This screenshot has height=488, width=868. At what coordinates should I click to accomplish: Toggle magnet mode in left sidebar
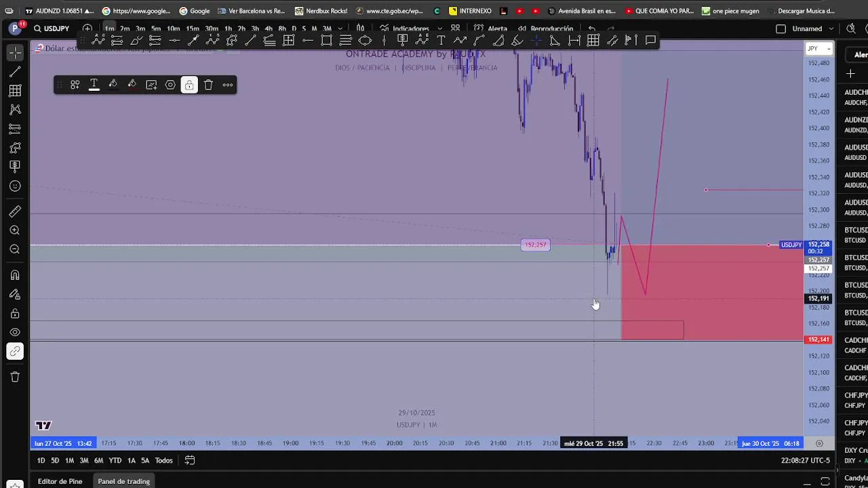[15, 275]
